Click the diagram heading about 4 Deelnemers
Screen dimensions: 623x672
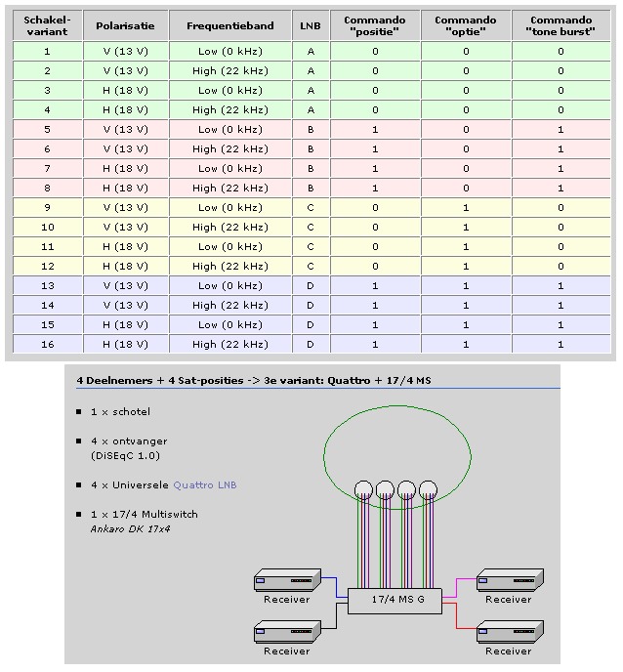click(254, 379)
